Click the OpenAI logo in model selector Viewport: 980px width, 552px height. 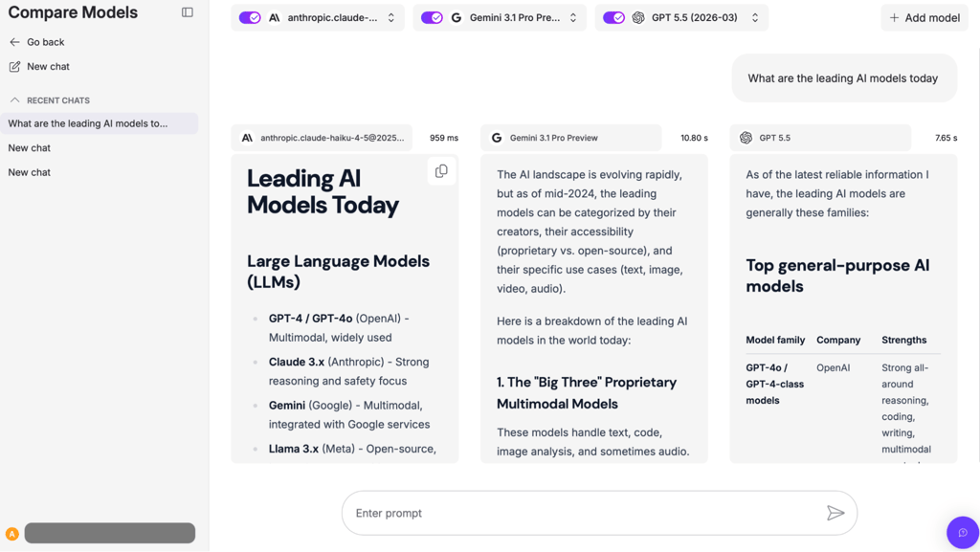[638, 17]
